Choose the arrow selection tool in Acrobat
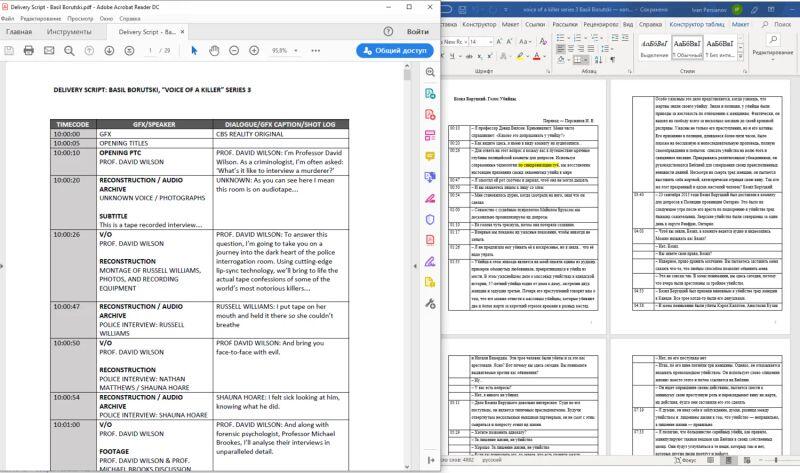Screen dimensions: 800x473 [195, 50]
